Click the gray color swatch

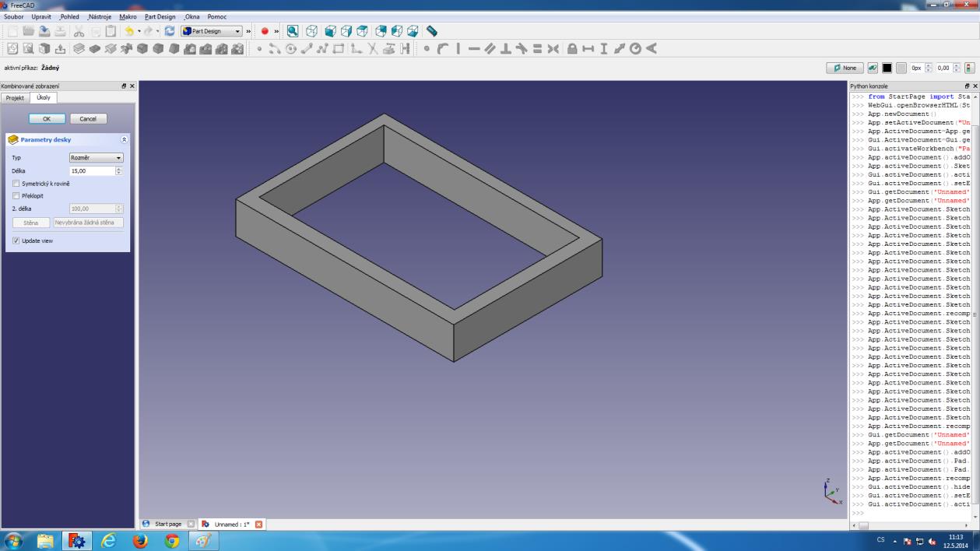pyautogui.click(x=901, y=68)
